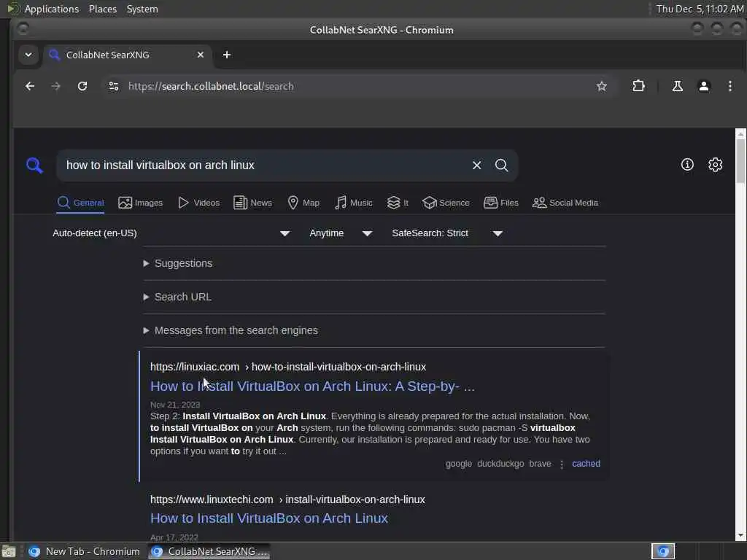The width and height of the screenshot is (747, 560).
Task: Submit search with magnifier button
Action: 501,166
